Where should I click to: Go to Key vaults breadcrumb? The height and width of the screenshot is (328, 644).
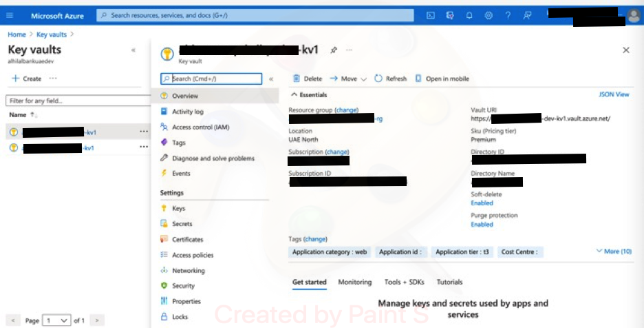pyautogui.click(x=52, y=34)
